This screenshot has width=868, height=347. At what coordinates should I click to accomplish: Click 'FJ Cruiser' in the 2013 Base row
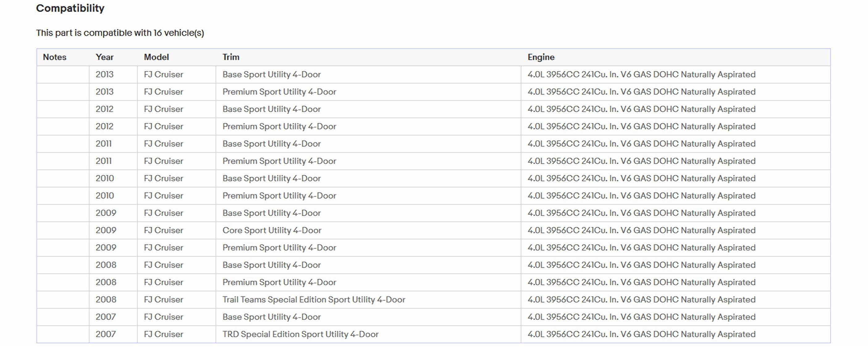[163, 75]
